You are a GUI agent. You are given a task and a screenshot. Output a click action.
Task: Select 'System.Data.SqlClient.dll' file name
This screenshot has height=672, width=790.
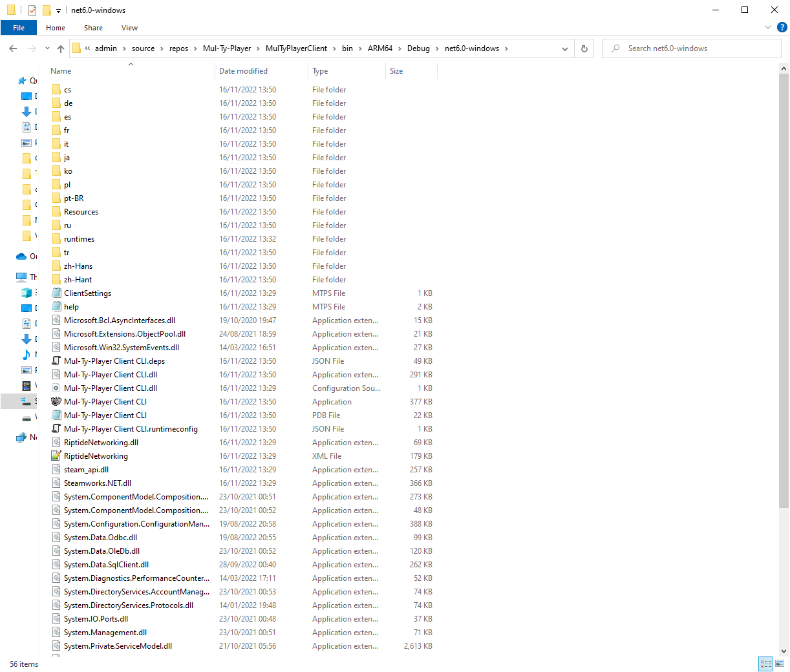point(106,565)
